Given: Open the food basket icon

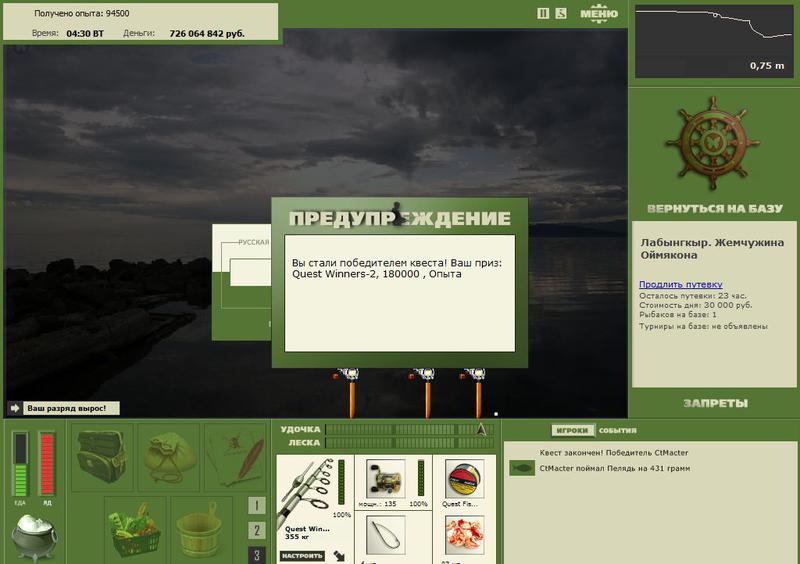Looking at the screenshot, I should (135, 530).
